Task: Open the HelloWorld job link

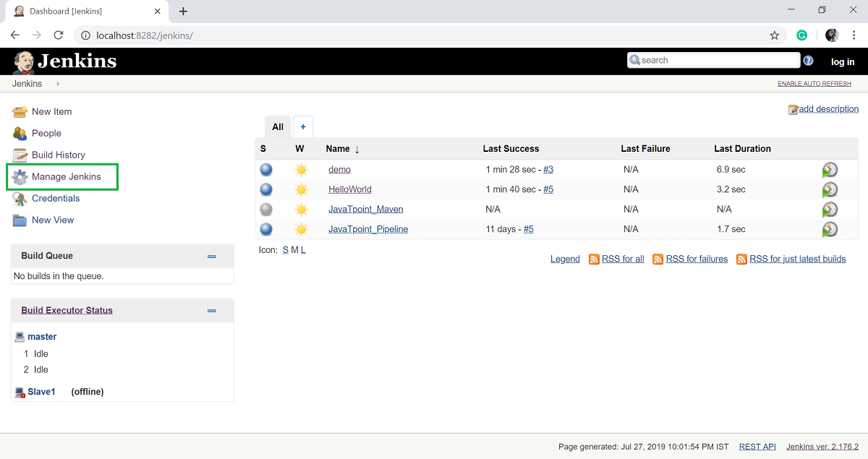Action: click(x=350, y=189)
